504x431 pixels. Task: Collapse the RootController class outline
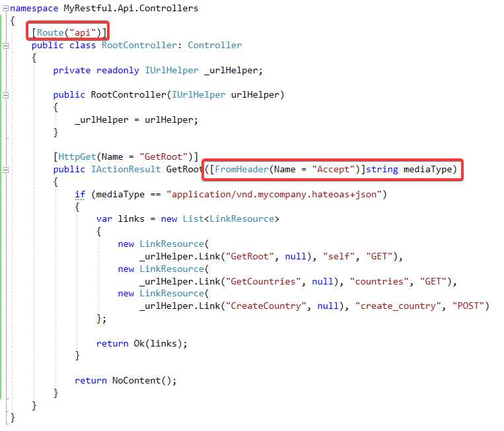(x=5, y=46)
